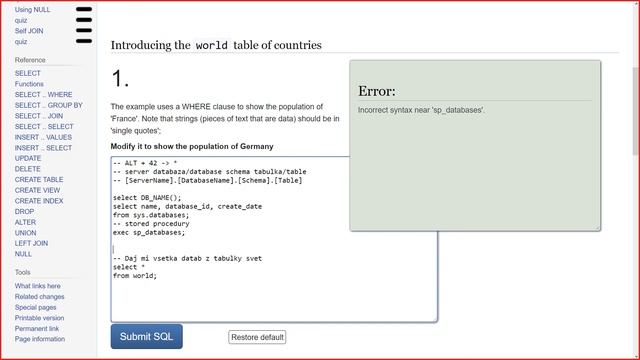
Task: Open the Using NULL tutorial link
Action: (x=32, y=9)
